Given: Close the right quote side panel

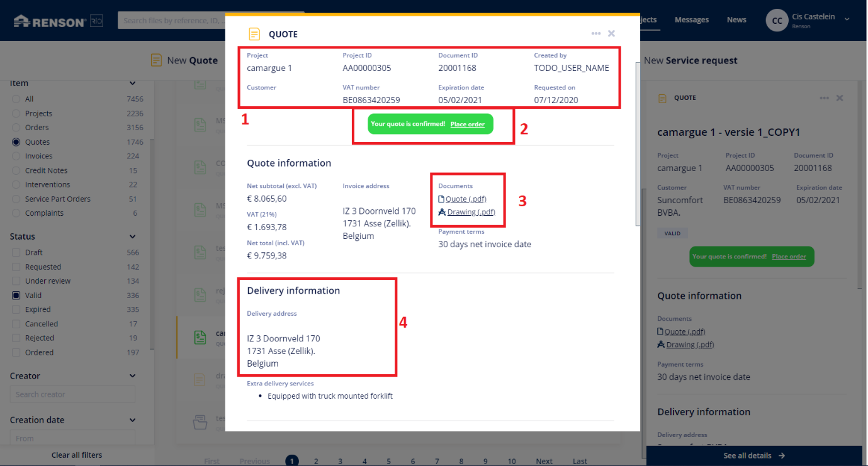Looking at the screenshot, I should [x=840, y=98].
